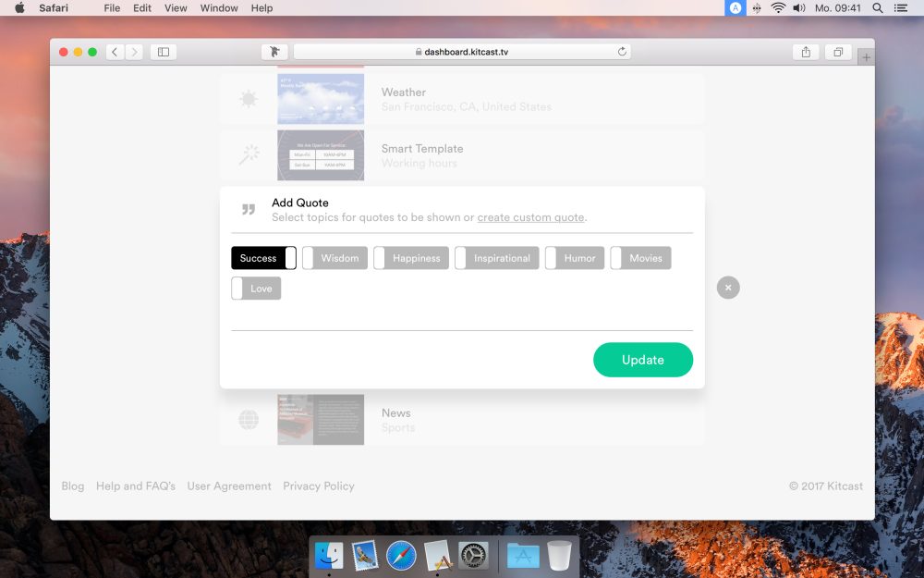The image size is (924, 578).
Task: Enable the Love quote topic
Action: coord(256,289)
